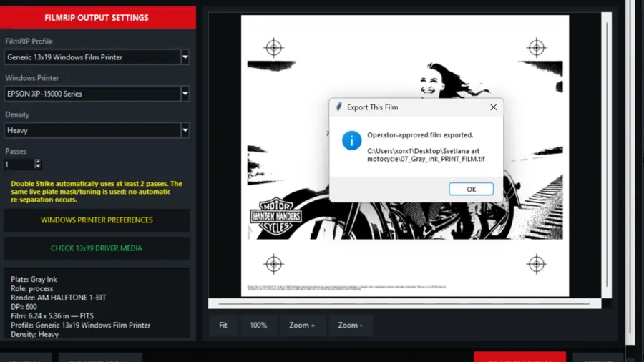Click the 'DPI: 600' info line
This screenshot has height=362, width=644.
coord(24,307)
